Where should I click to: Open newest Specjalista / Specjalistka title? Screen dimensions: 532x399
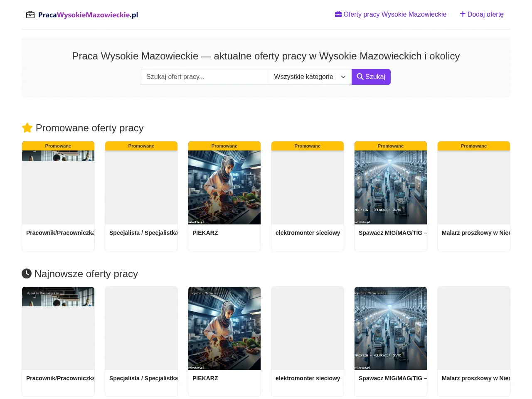[143, 378]
